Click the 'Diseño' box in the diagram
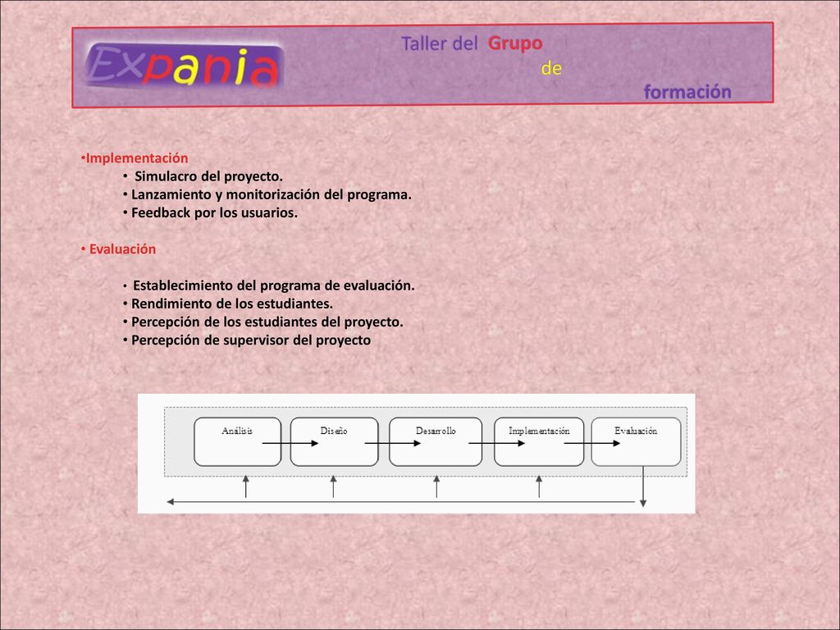 coord(335,442)
